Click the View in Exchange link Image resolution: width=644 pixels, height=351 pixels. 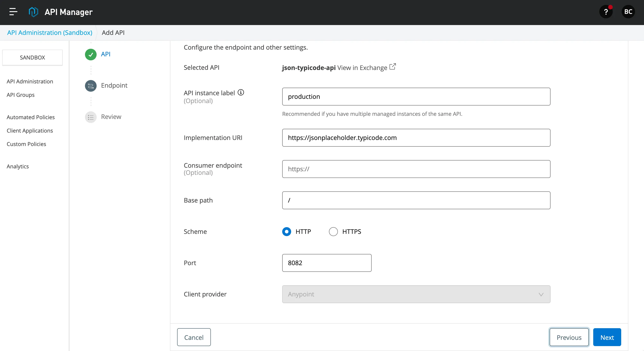362,68
